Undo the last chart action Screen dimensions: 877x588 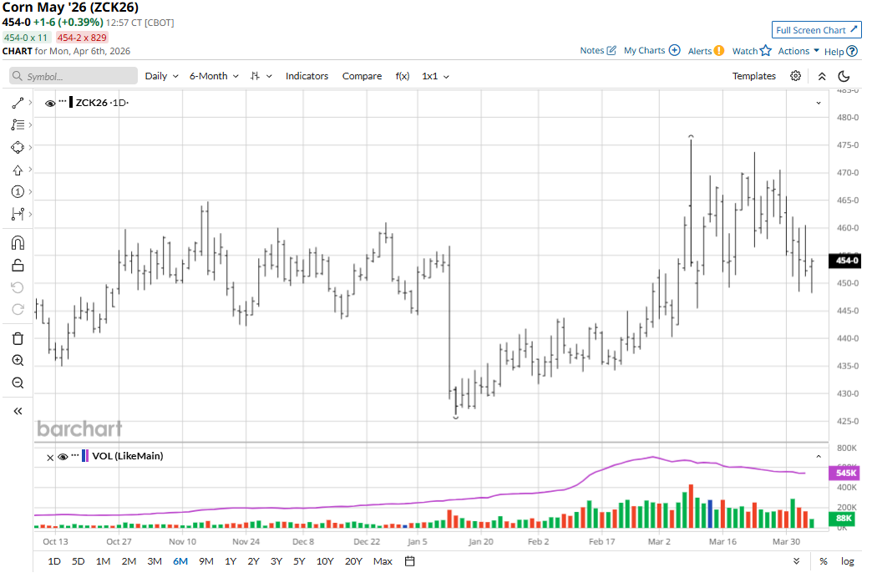pos(18,287)
